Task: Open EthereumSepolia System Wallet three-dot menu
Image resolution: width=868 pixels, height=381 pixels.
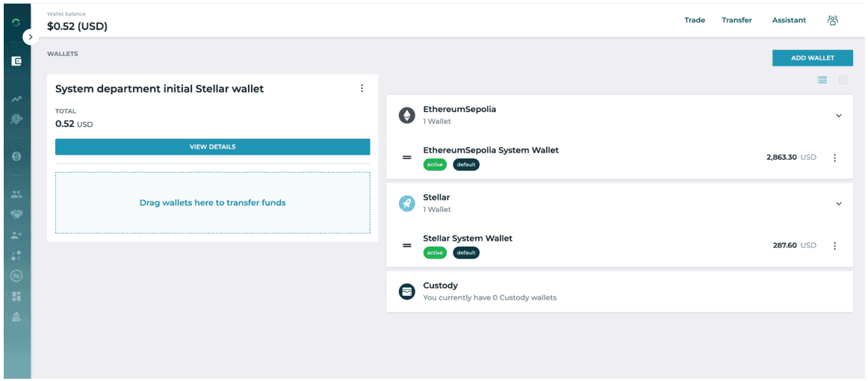Action: pyautogui.click(x=835, y=158)
